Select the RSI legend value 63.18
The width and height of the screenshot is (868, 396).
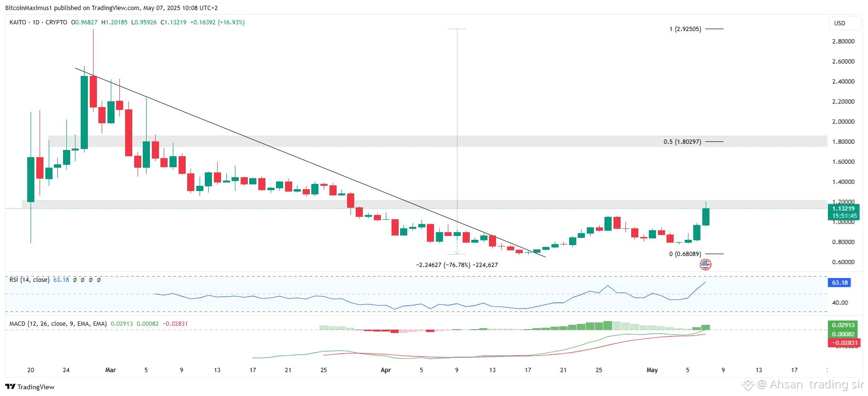[x=61, y=280]
